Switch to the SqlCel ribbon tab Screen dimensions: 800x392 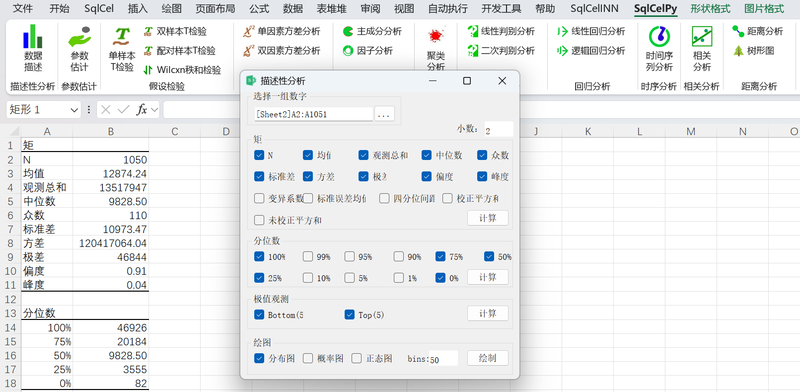99,9
